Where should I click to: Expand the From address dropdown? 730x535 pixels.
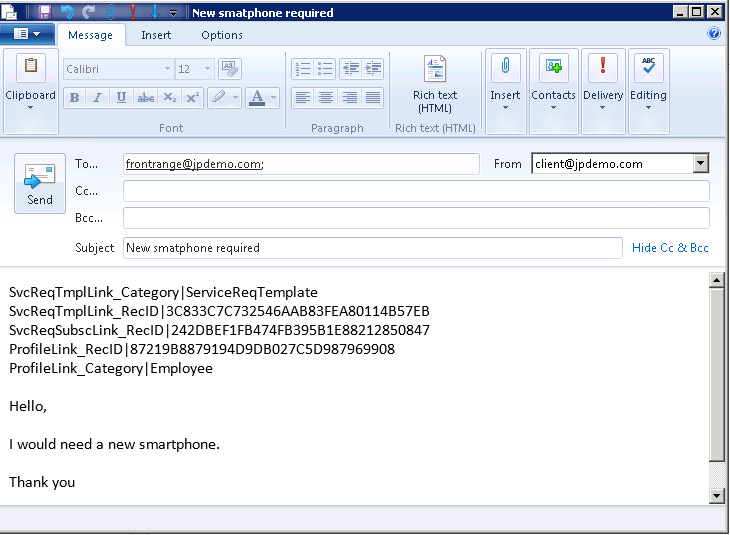click(700, 164)
